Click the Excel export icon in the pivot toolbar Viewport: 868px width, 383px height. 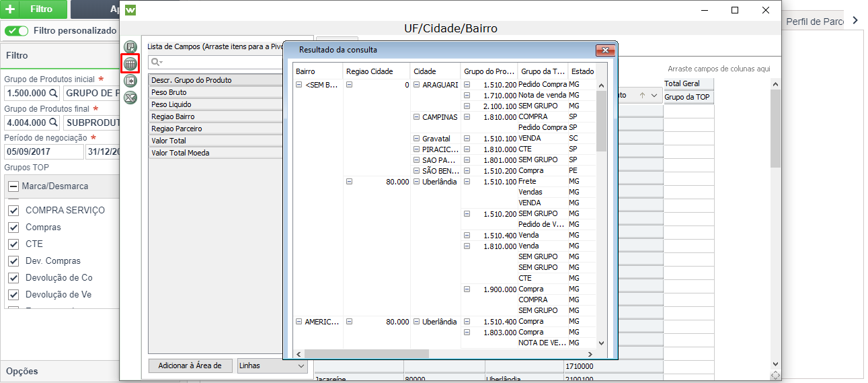(130, 98)
